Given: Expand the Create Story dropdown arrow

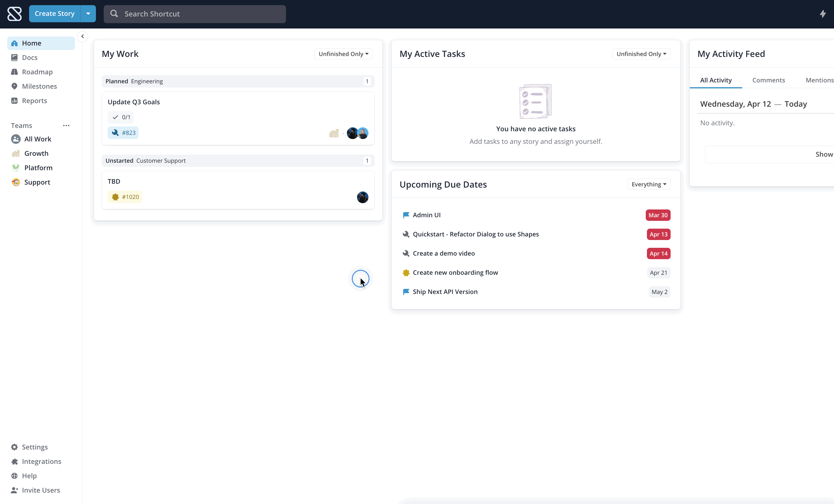Looking at the screenshot, I should [88, 14].
